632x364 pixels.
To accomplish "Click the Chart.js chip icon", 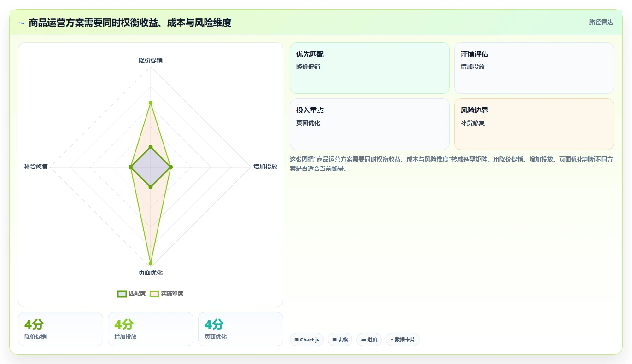I will pos(297,340).
